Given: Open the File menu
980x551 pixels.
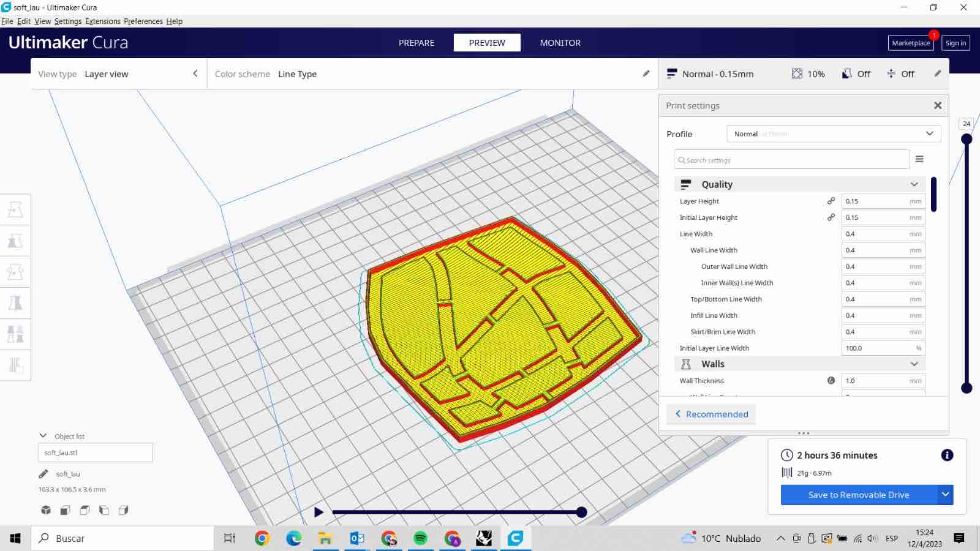Looking at the screenshot, I should (7, 21).
